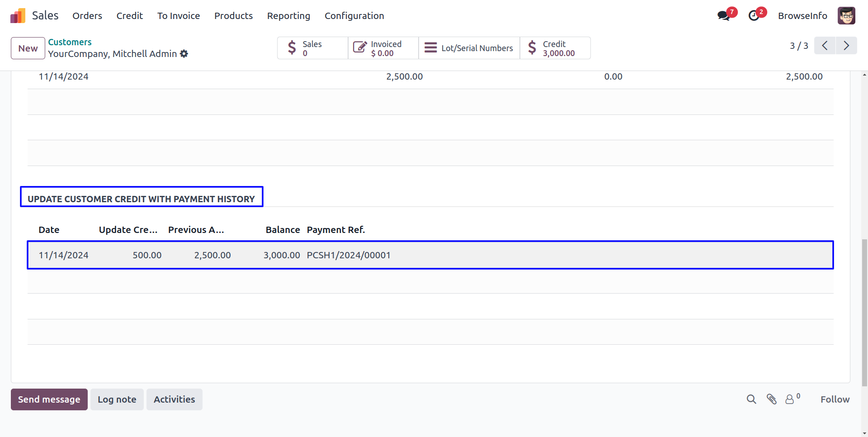This screenshot has height=437, width=868.
Task: Click the Sales app logo icon
Action: point(18,16)
